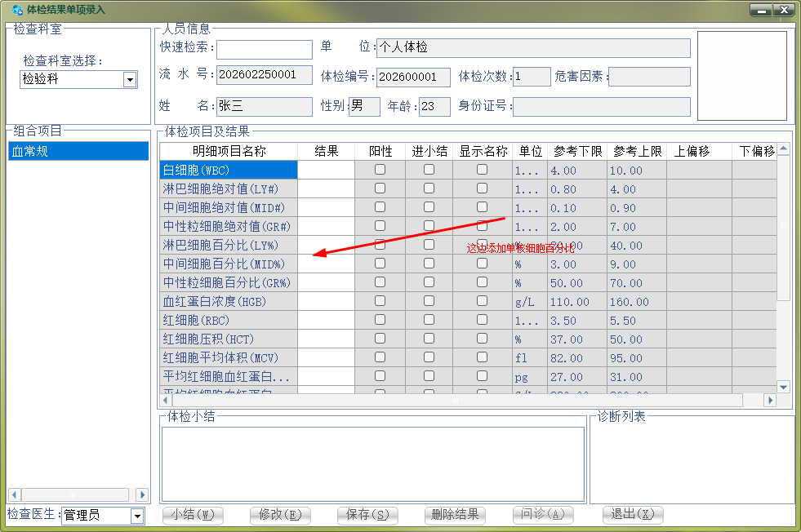Select 血常规 in the 组合项目 list
Image resolution: width=801 pixels, height=532 pixels.
[x=78, y=151]
